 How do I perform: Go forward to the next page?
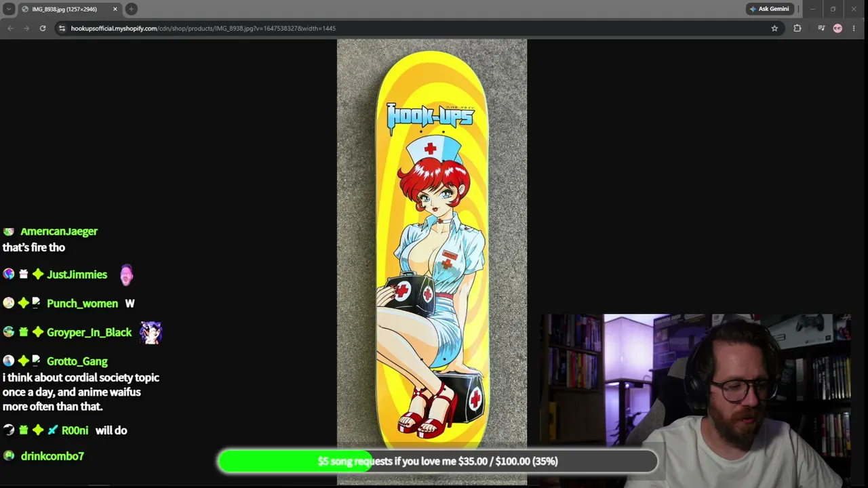(26, 28)
